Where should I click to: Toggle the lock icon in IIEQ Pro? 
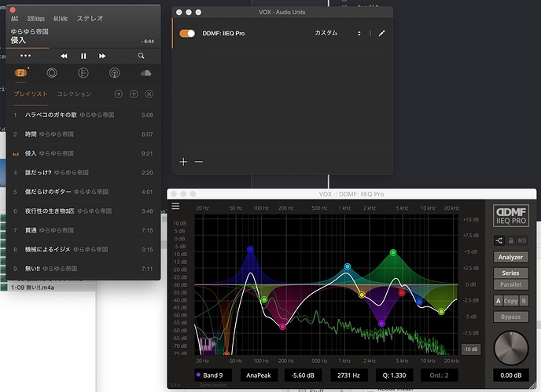[511, 240]
